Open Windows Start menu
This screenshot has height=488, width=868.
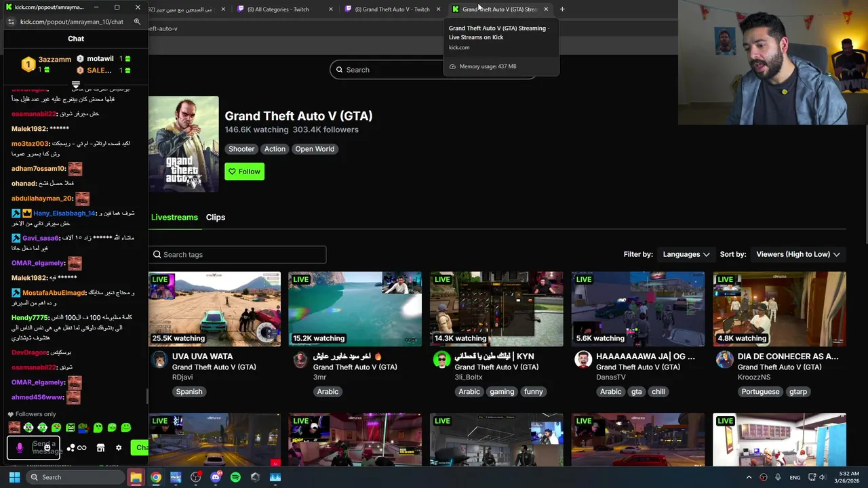[x=14, y=477]
